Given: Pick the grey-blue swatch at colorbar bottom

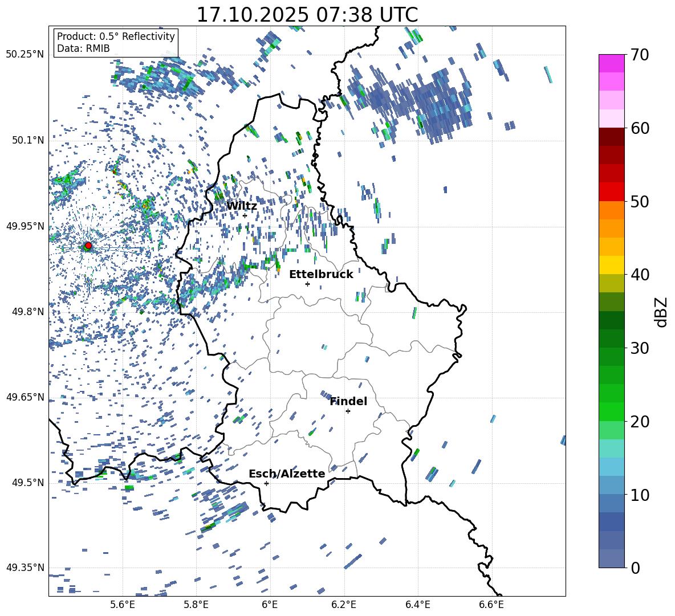Looking at the screenshot, I should pos(612,558).
